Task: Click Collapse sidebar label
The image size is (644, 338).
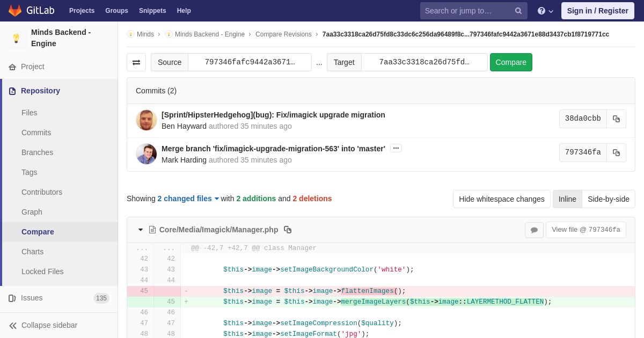Action: (49, 325)
